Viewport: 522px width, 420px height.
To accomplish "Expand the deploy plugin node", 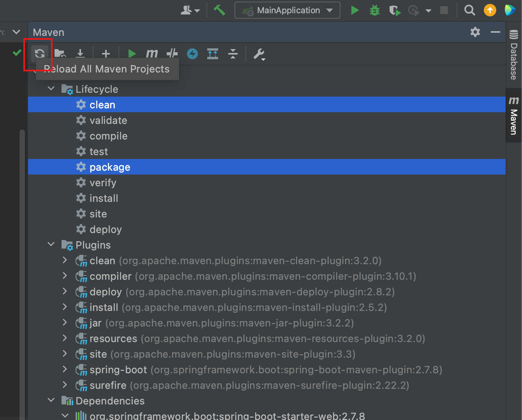I will click(65, 291).
